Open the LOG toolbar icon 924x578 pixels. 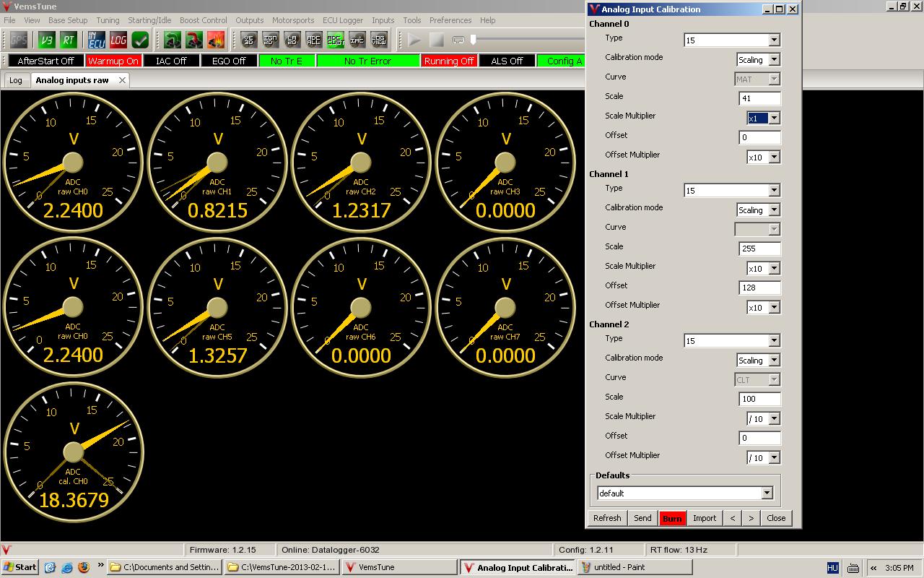[118, 40]
